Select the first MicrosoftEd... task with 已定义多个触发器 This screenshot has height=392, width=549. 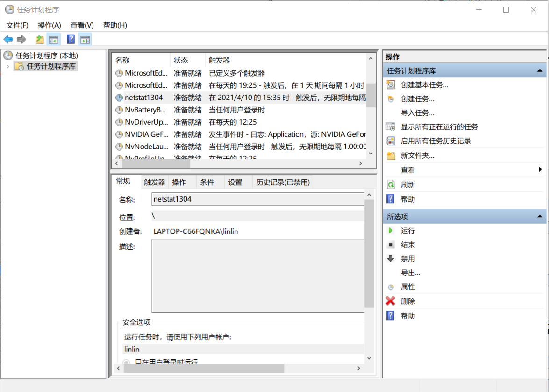tap(146, 73)
